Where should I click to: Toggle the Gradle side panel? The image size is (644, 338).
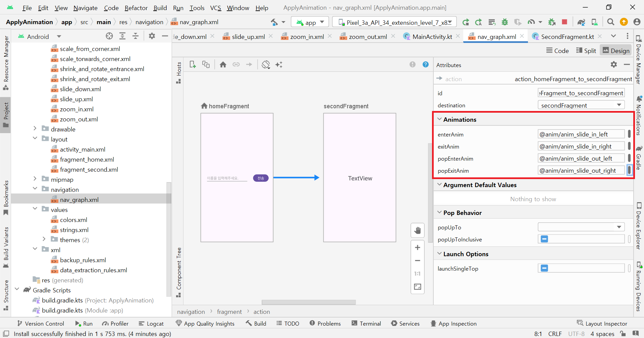[x=639, y=158]
